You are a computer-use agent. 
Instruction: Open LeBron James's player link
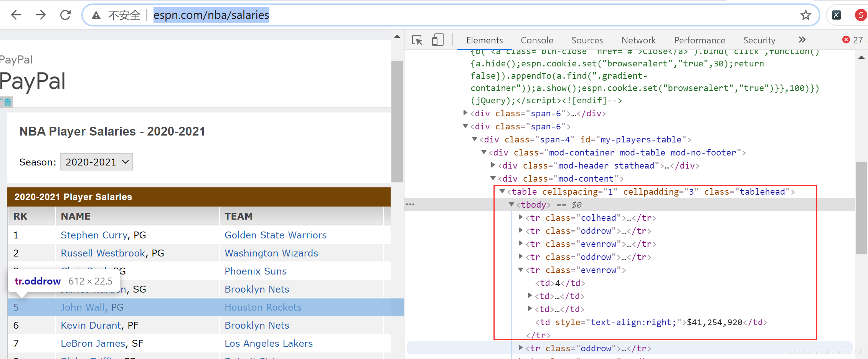coord(93,343)
